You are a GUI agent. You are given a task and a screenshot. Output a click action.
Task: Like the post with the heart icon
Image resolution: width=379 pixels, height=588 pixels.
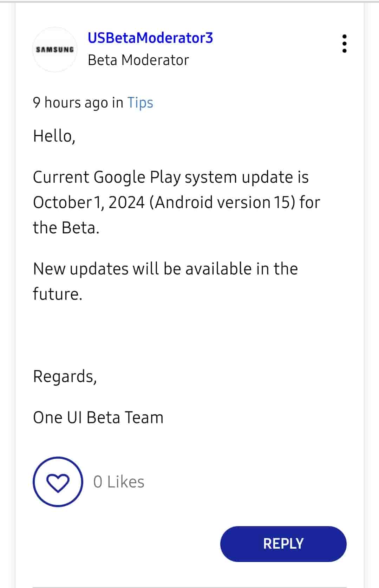pos(58,482)
